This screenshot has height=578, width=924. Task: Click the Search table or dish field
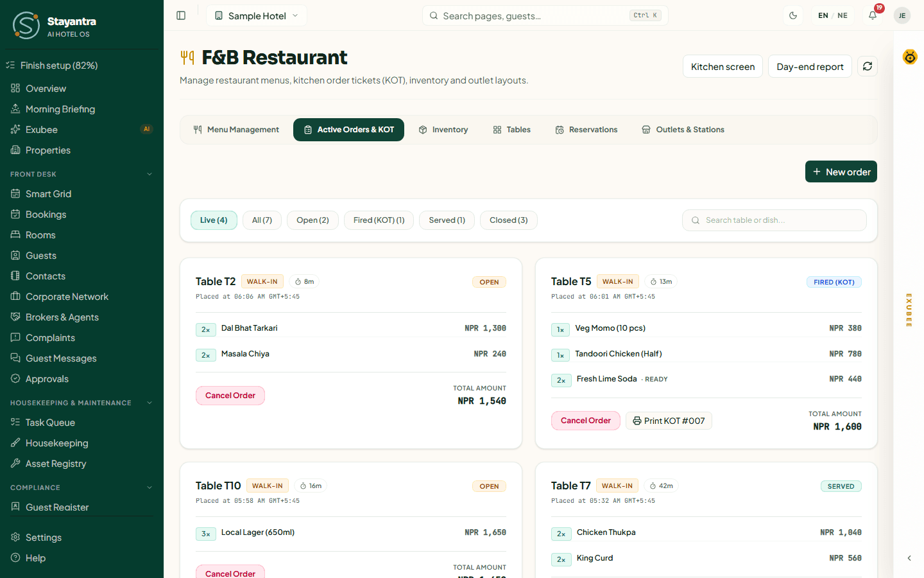pyautogui.click(x=774, y=220)
